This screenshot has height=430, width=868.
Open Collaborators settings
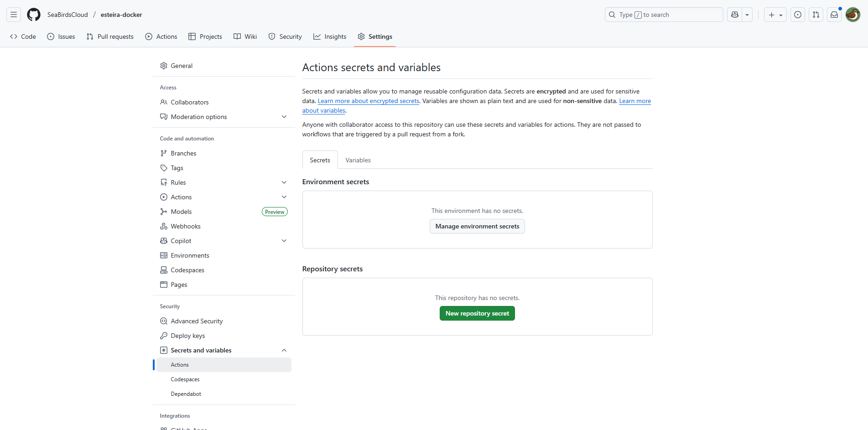point(223,102)
